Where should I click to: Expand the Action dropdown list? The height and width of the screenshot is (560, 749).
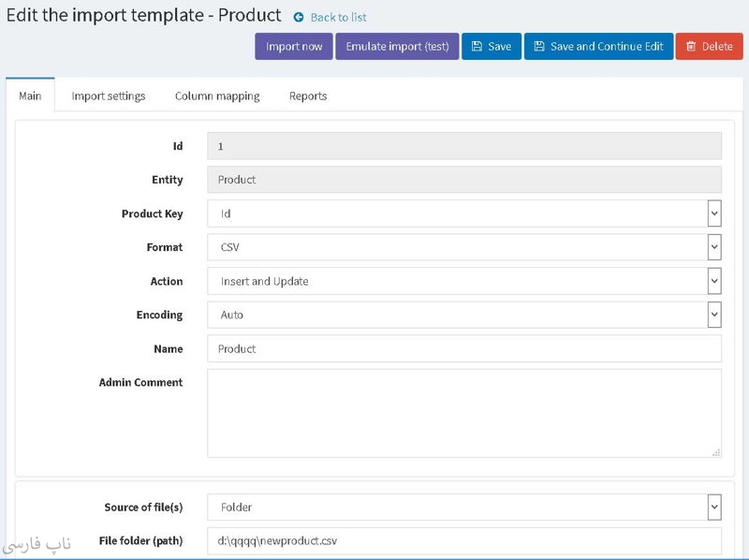click(x=464, y=281)
